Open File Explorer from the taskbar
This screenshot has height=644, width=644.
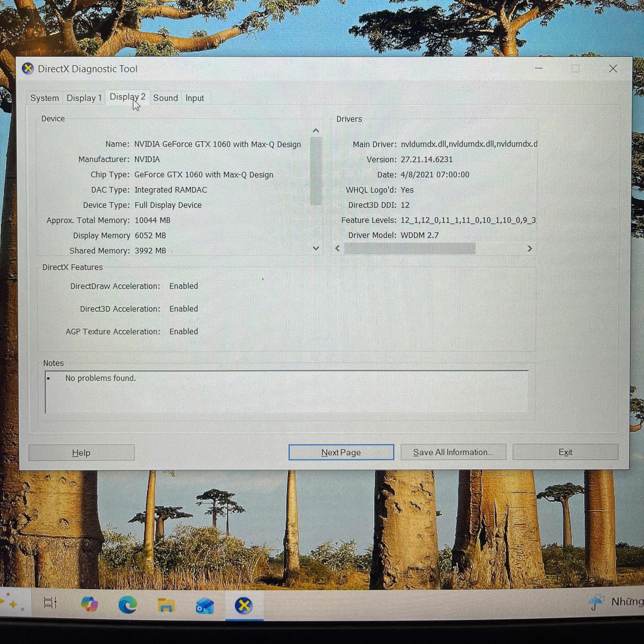(x=166, y=605)
